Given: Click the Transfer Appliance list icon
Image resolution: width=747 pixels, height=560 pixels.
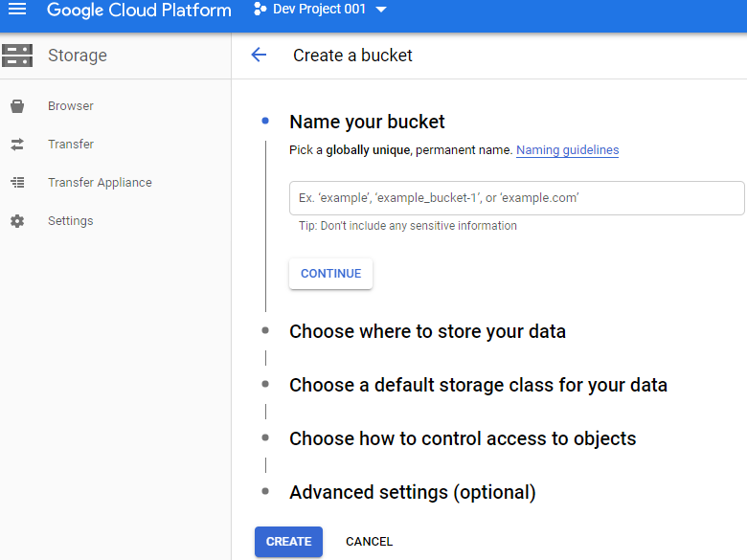Looking at the screenshot, I should 17,183.
